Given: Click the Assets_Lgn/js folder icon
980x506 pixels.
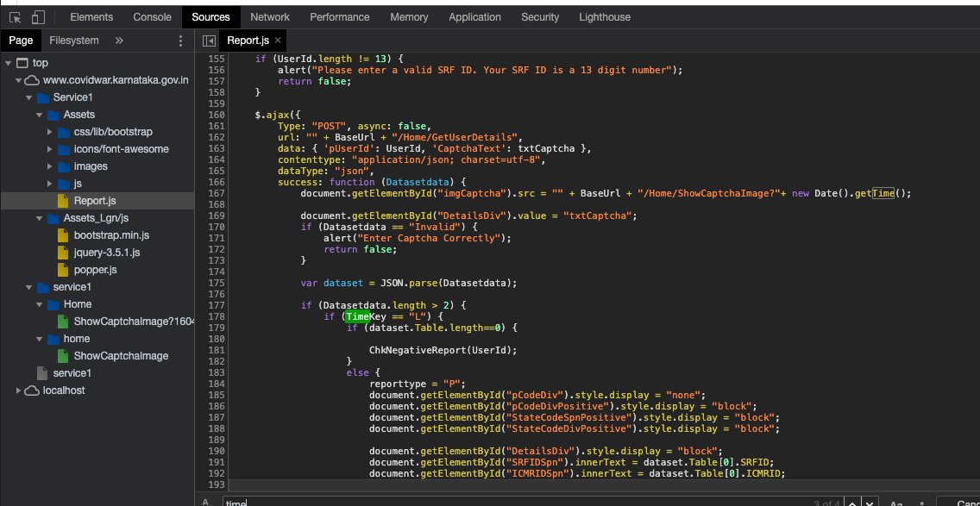Looking at the screenshot, I should click(53, 218).
